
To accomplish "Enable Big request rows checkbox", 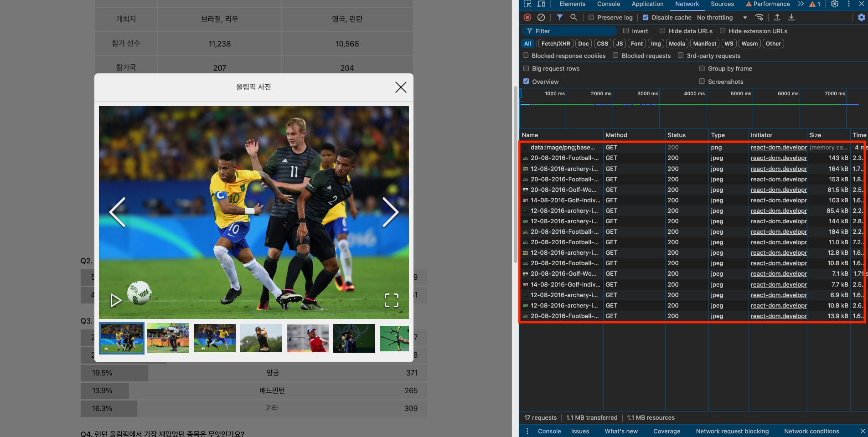I will coord(526,68).
